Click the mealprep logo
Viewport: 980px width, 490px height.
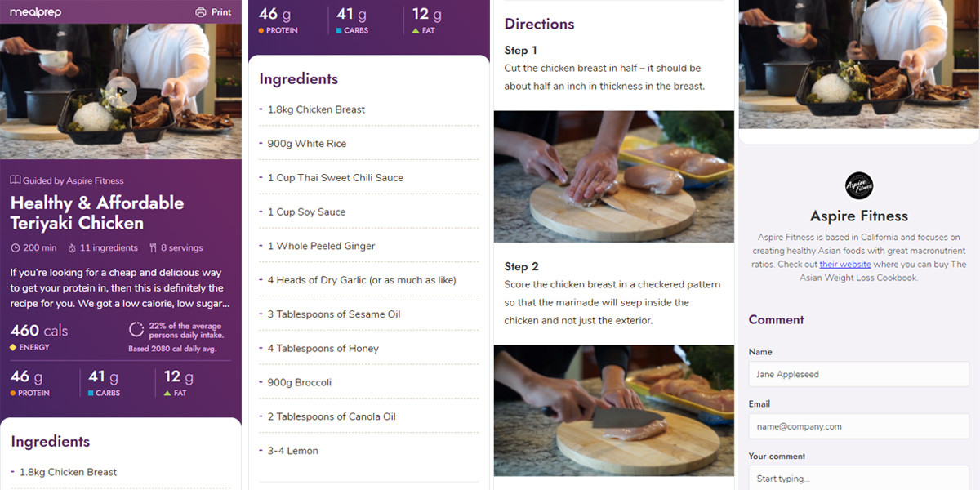point(36,12)
